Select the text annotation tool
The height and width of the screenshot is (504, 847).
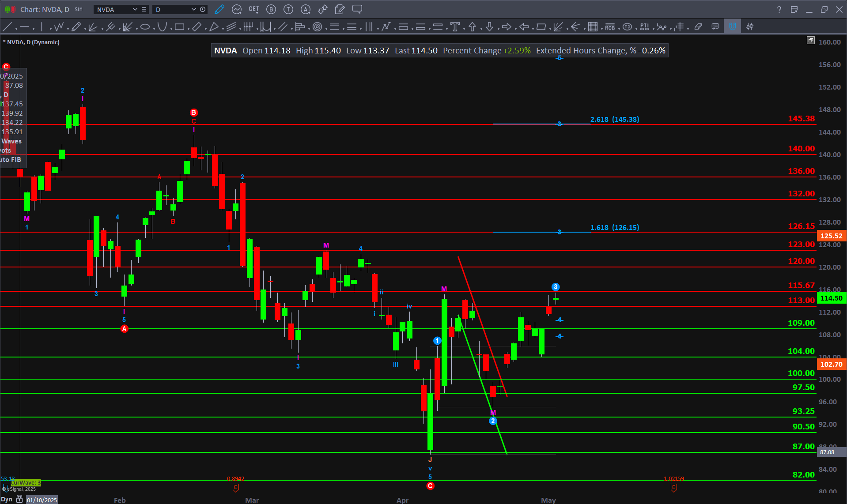(455, 27)
